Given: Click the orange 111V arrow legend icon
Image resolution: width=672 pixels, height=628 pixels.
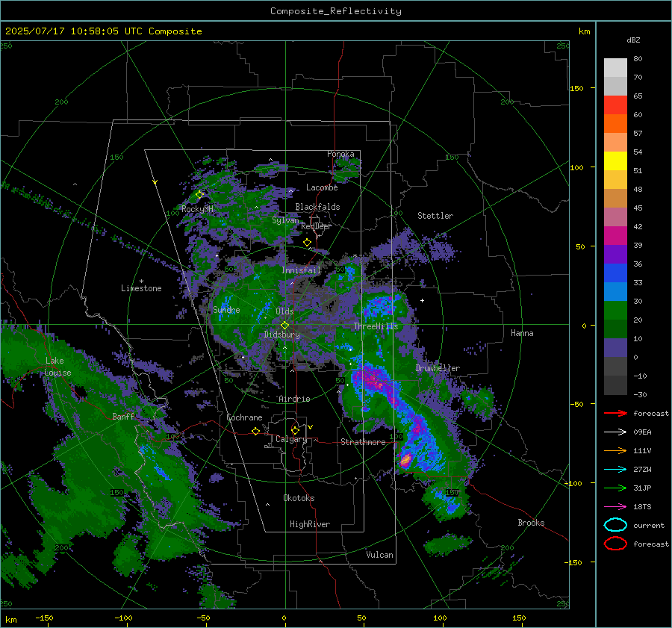Looking at the screenshot, I should click(x=615, y=450).
